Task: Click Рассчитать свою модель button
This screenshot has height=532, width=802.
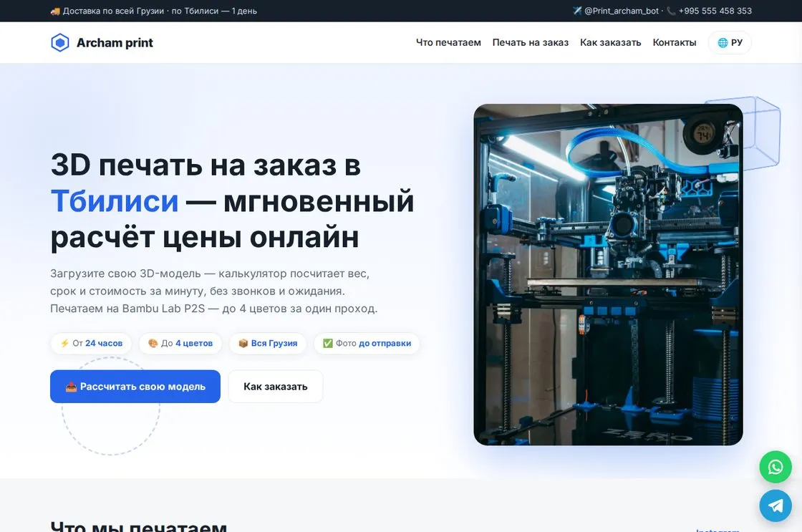Action: coord(135,387)
